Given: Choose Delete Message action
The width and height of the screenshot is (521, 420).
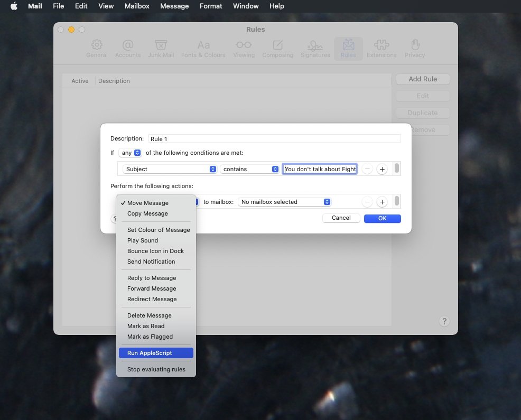Looking at the screenshot, I should point(156,316).
